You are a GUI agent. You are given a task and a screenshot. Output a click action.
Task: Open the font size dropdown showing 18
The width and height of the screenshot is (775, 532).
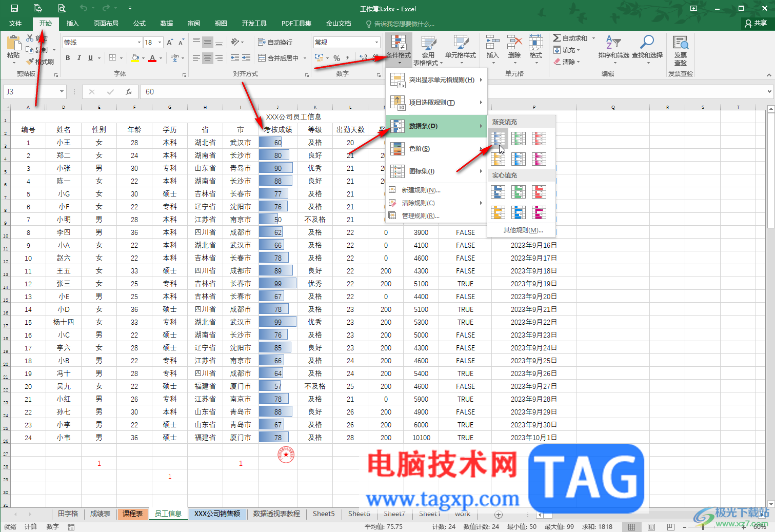pos(160,42)
